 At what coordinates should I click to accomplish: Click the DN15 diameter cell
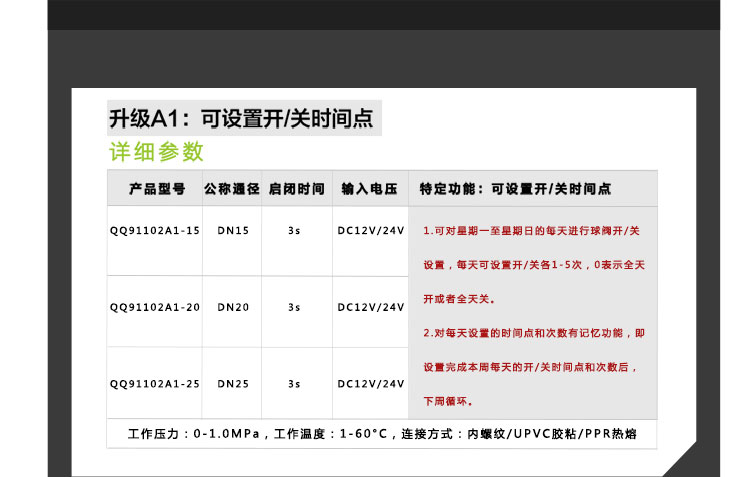(x=233, y=231)
